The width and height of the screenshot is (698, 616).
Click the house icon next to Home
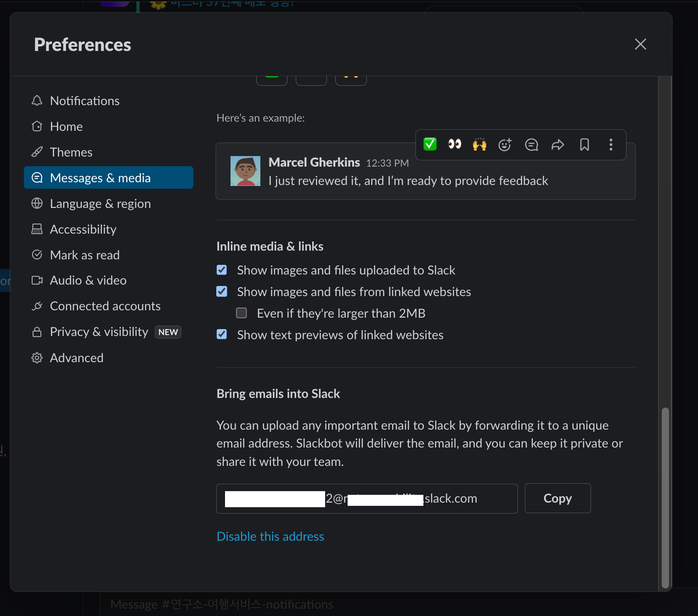click(37, 126)
